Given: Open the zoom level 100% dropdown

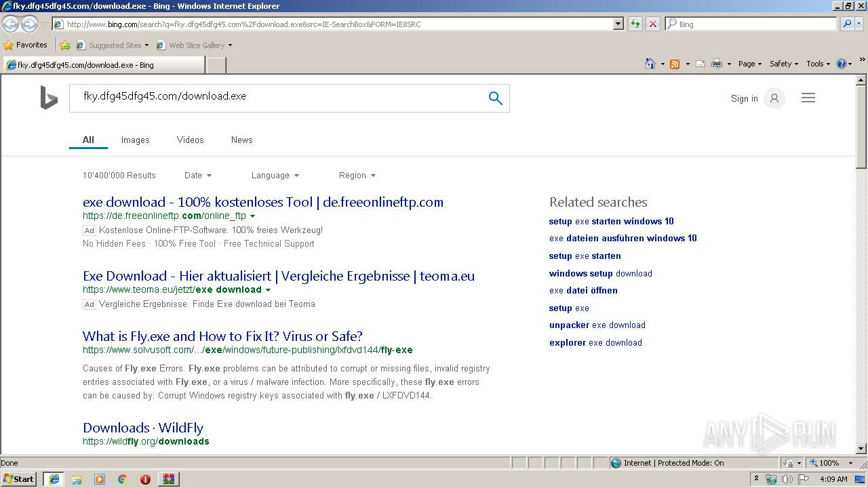Looking at the screenshot, I should [x=850, y=463].
